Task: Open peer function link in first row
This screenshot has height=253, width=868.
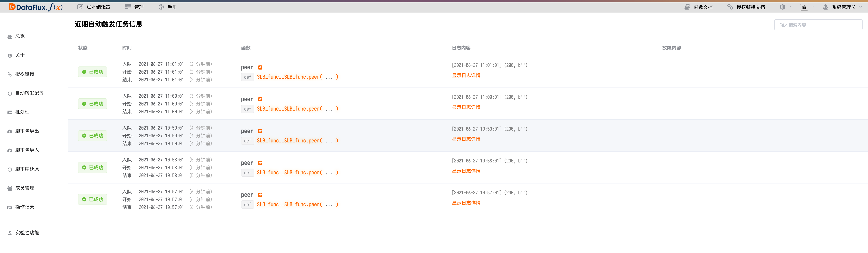Action: (260, 68)
